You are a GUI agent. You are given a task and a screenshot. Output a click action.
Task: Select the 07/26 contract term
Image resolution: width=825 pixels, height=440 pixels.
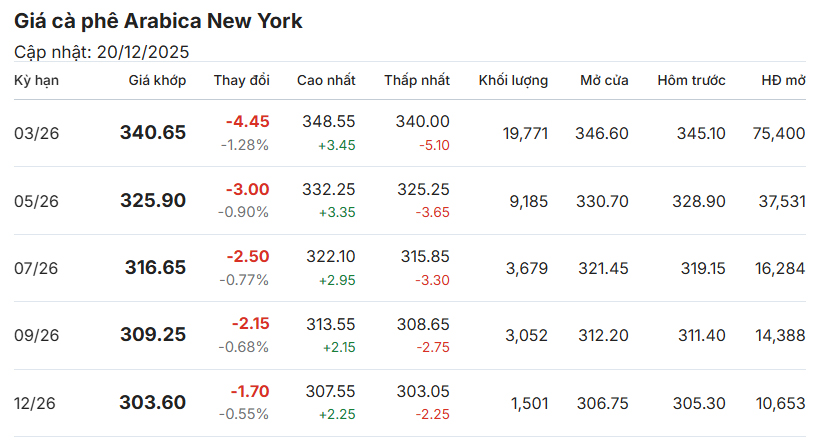37,268
